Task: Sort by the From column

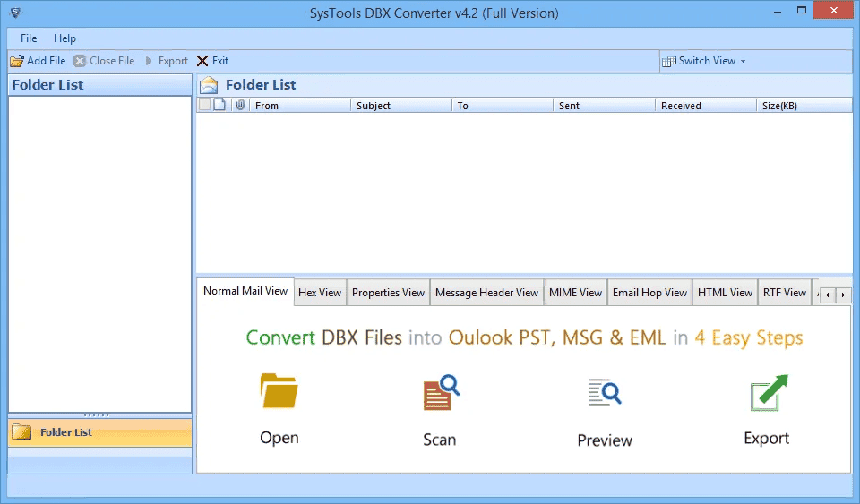Action: tap(300, 105)
